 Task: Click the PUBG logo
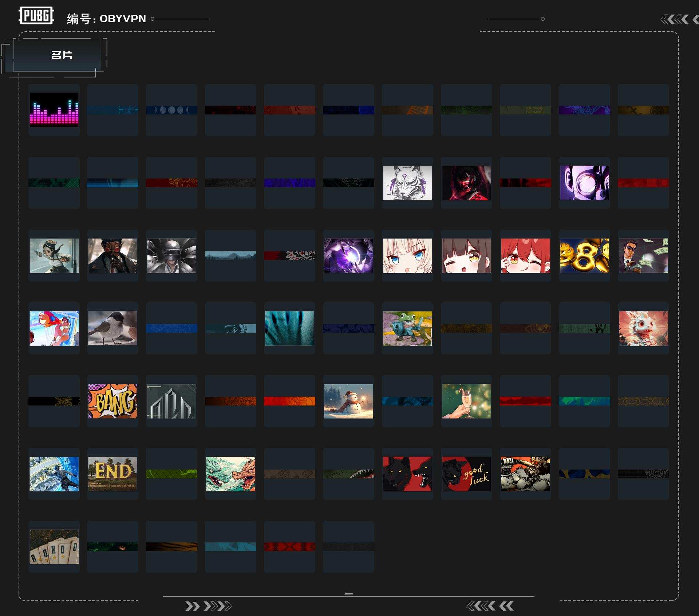click(36, 16)
